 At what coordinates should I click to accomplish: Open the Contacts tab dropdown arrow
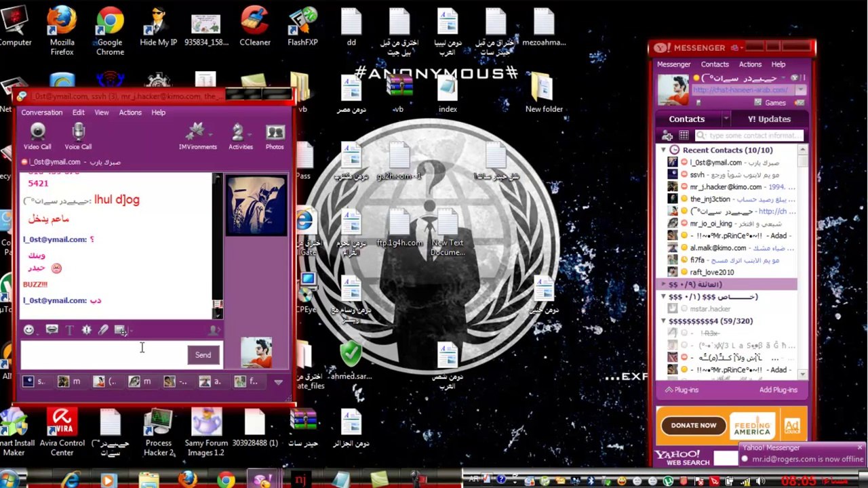click(726, 119)
